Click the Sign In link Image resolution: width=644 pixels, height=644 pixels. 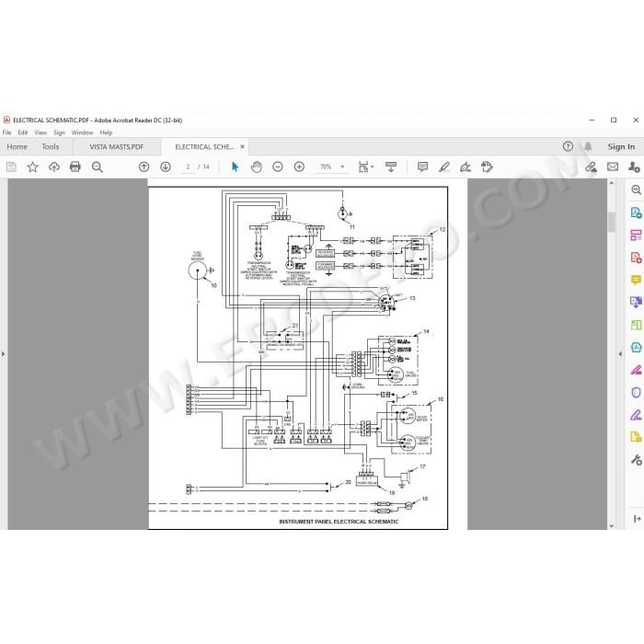pyautogui.click(x=621, y=146)
